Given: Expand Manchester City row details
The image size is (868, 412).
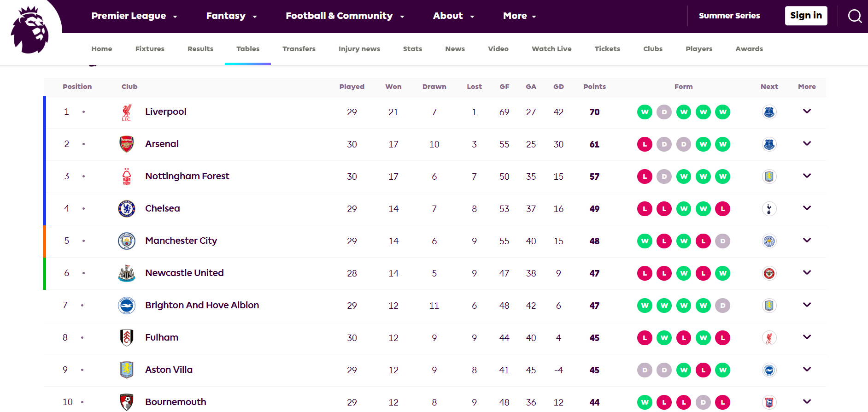Looking at the screenshot, I should (x=807, y=240).
